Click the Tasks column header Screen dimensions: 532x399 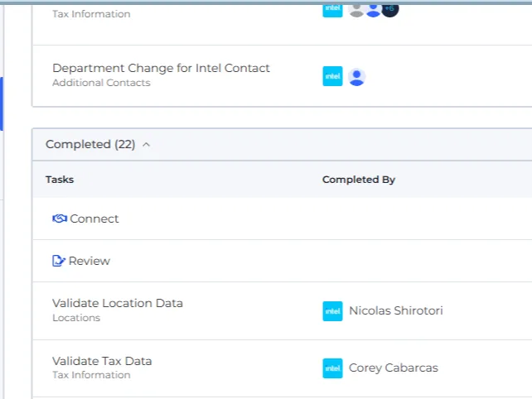(x=60, y=180)
